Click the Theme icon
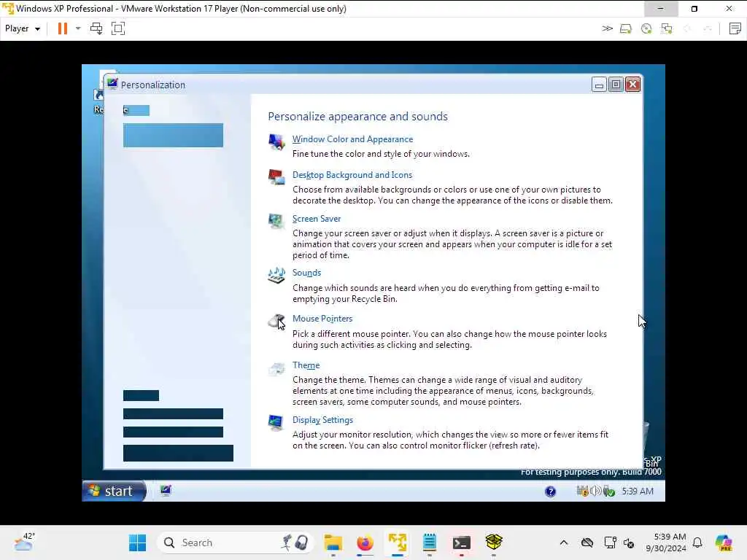The height and width of the screenshot is (560, 747). [276, 368]
